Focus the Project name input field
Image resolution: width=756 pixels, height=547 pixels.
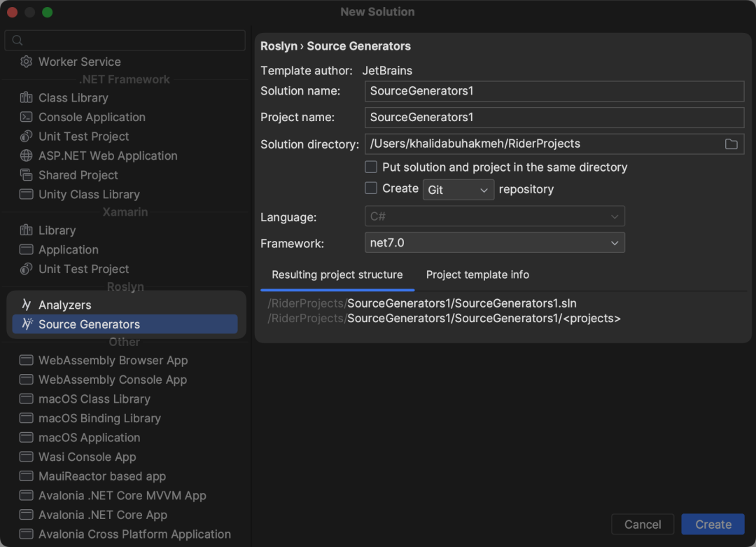coord(554,117)
